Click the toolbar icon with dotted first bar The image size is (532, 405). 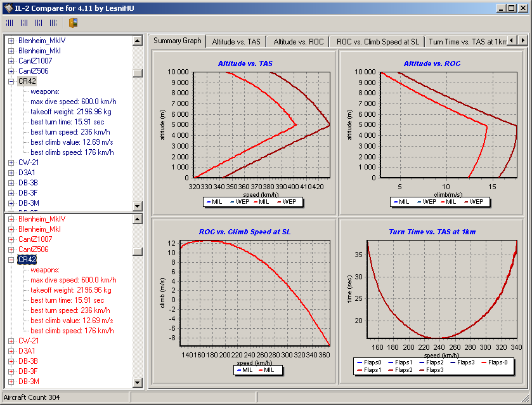pos(10,23)
